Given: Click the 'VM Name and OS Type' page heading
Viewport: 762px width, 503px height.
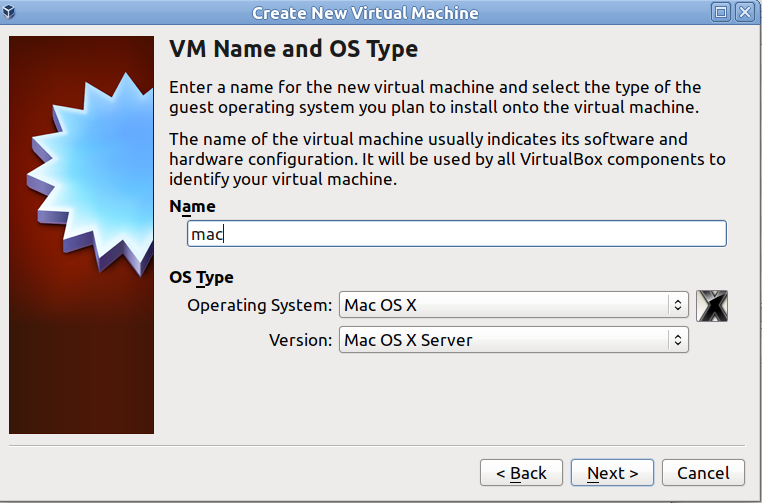Looking at the screenshot, I should 293,49.
